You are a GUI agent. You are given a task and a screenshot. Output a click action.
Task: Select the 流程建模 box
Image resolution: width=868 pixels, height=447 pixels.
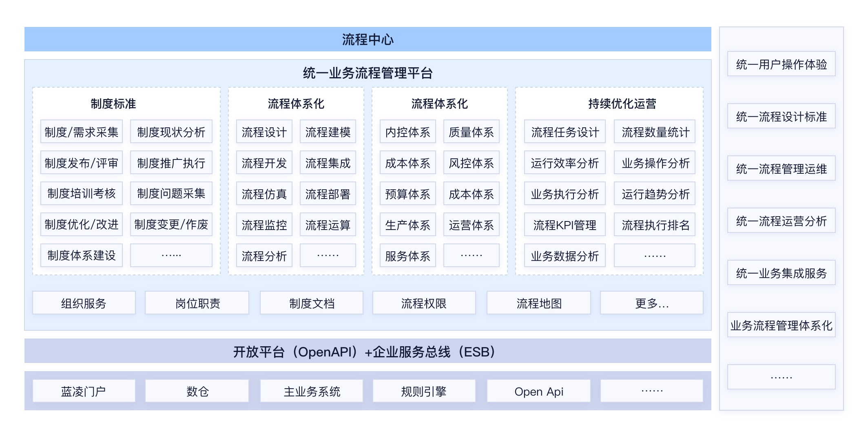(x=328, y=132)
